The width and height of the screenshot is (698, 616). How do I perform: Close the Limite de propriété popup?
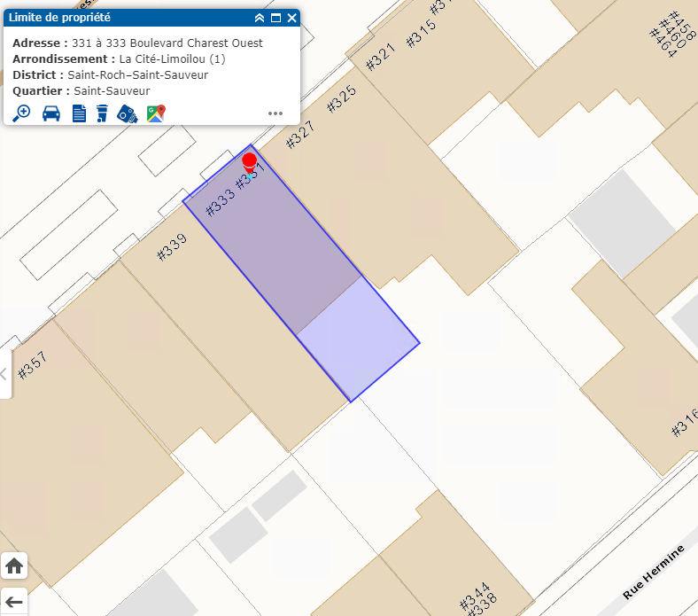pyautogui.click(x=292, y=18)
